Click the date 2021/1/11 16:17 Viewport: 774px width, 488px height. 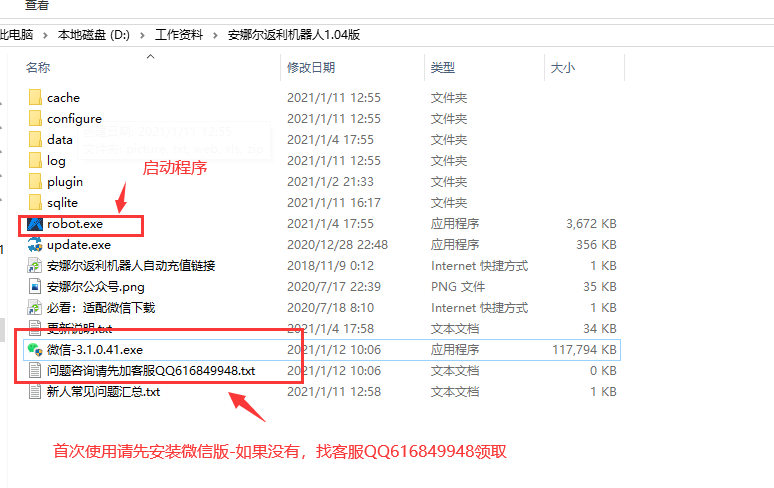334,203
